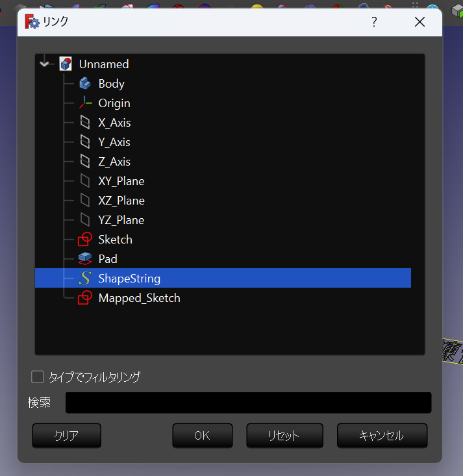Select the highlighted ShapeString label
This screenshot has width=463, height=476.
[129, 279]
